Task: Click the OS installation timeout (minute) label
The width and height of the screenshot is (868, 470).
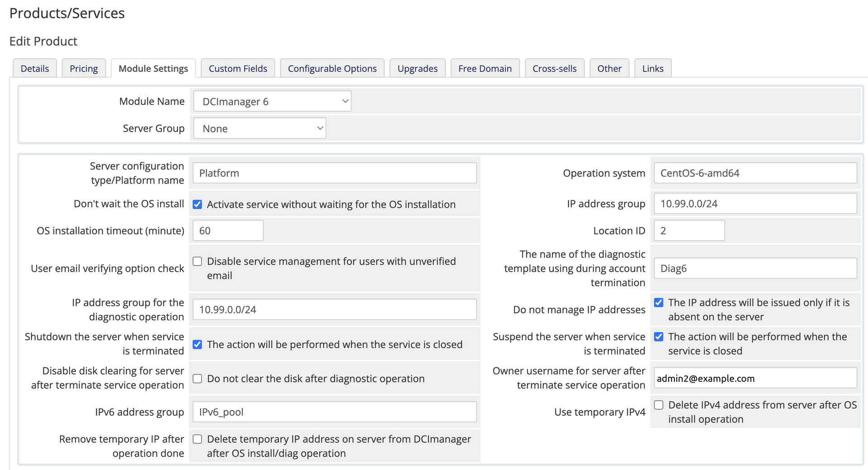Action: (x=111, y=231)
